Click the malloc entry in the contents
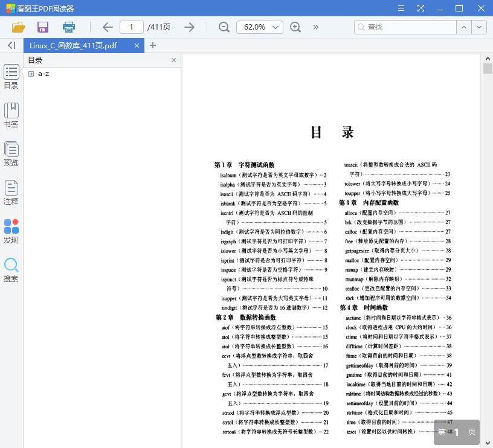This screenshot has height=448, width=493. point(398,260)
